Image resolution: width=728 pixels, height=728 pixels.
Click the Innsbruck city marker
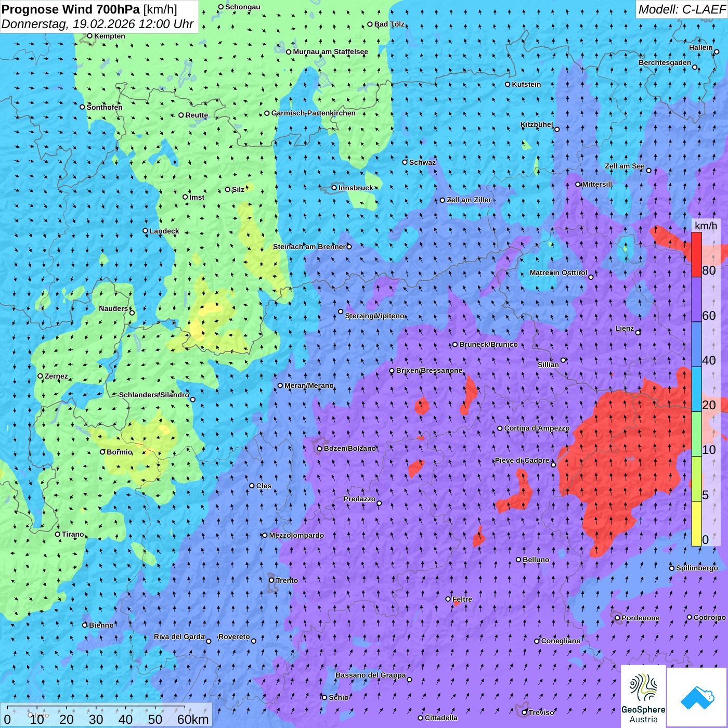click(334, 188)
